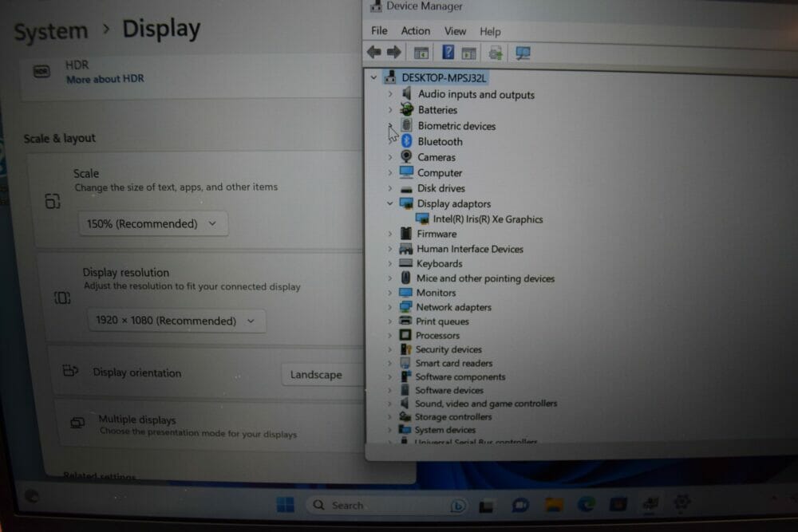Click the Forward arrow in Device Manager toolbar
This screenshot has height=532, width=798.
pos(394,52)
